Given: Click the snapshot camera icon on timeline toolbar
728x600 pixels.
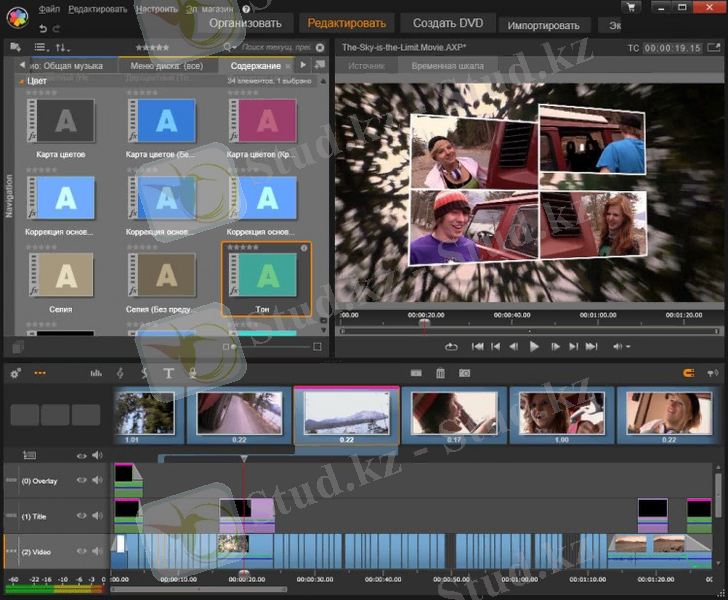Looking at the screenshot, I should [465, 373].
